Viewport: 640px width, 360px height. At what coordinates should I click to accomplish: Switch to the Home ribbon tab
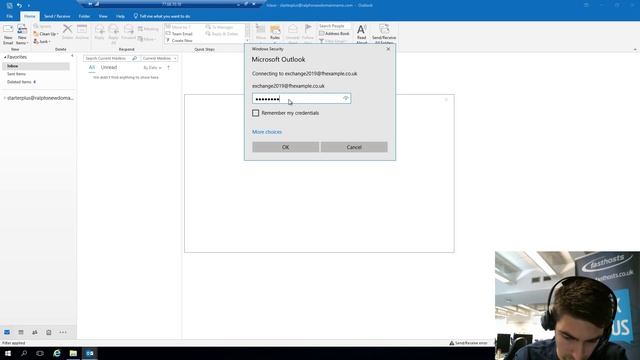point(29,16)
